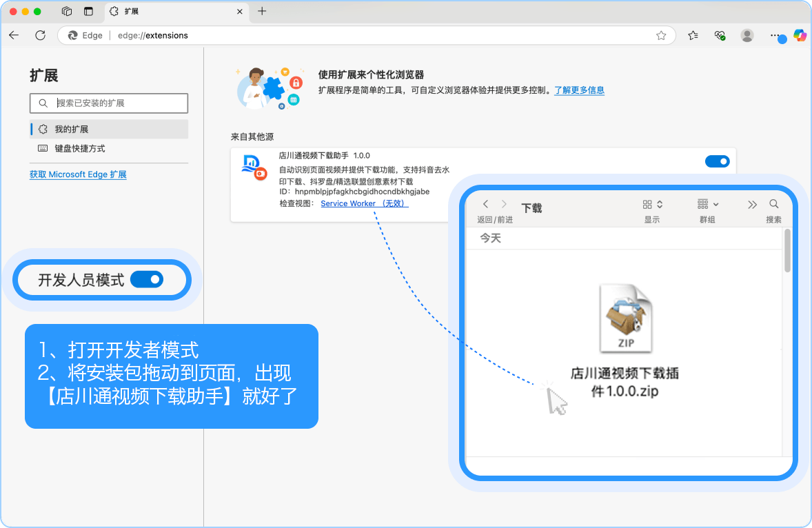Open the Settings and more ellipsis menu
Screen dimensions: 812x528
[775, 35]
